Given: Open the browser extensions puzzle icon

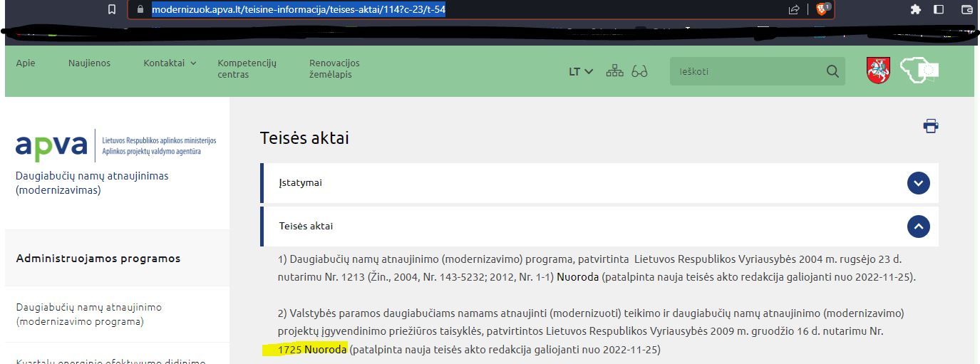Looking at the screenshot, I should (x=916, y=9).
